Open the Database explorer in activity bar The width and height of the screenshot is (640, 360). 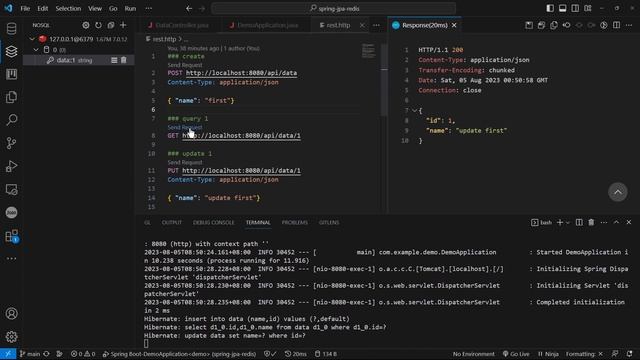coord(11,29)
